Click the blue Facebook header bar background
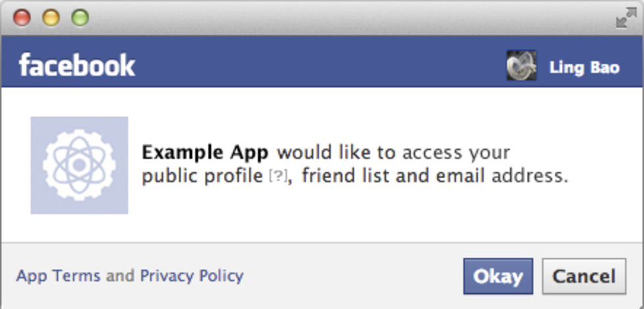Screen dimensions: 644x309 click(x=321, y=62)
